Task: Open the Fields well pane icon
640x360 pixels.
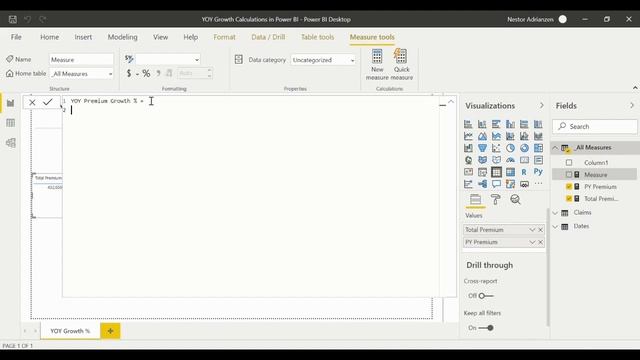Action: 476,199
